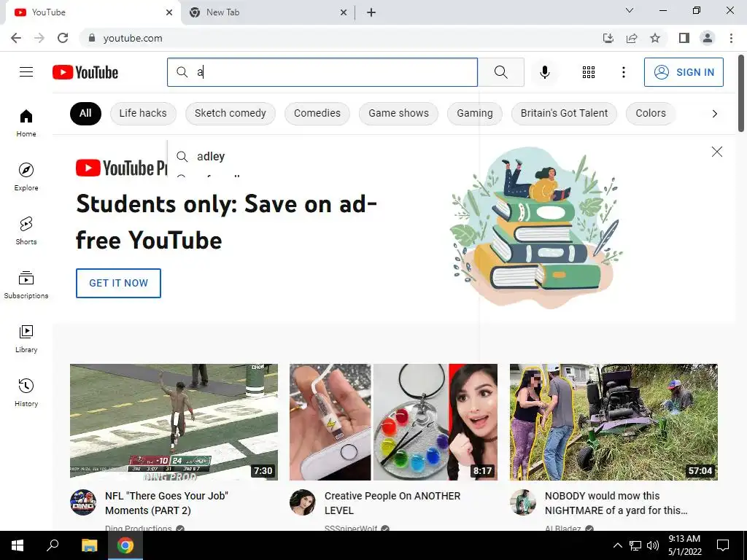The width and height of the screenshot is (747, 560).
Task: Bookmark this page with star icon
Action: coord(655,38)
